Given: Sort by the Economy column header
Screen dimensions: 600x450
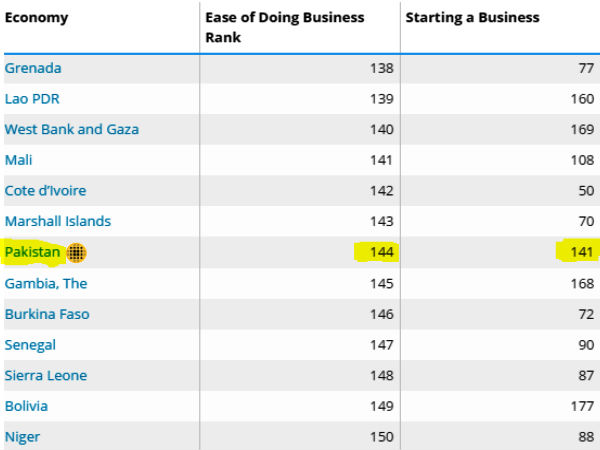Looking at the screenshot, I should point(37,17).
